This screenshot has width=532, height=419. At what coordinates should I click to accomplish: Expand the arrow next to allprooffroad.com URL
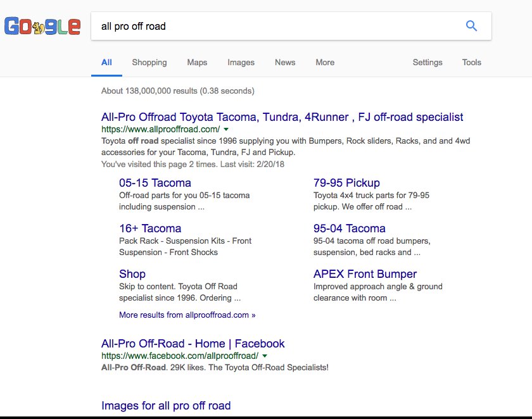click(x=226, y=129)
